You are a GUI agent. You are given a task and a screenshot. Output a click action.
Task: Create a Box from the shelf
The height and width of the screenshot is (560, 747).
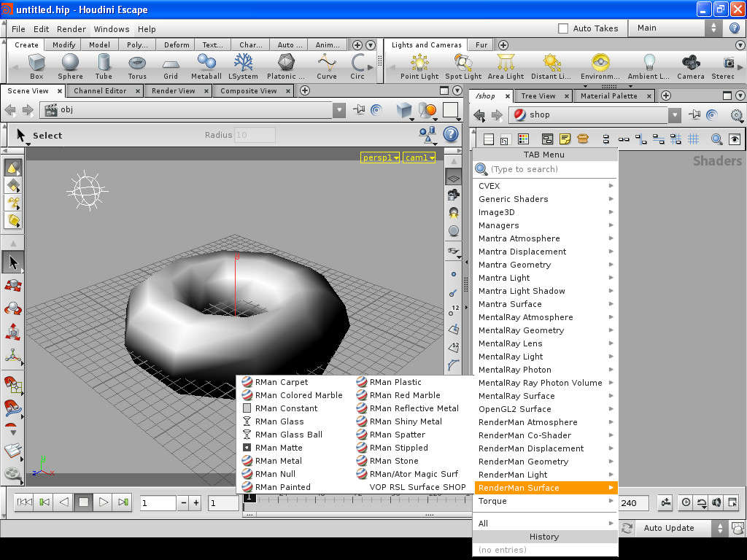pos(36,66)
